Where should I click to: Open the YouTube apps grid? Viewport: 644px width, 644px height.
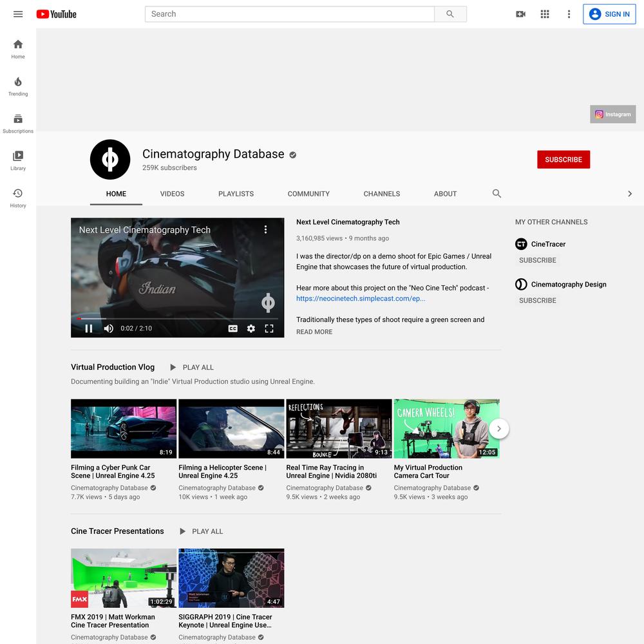point(545,14)
